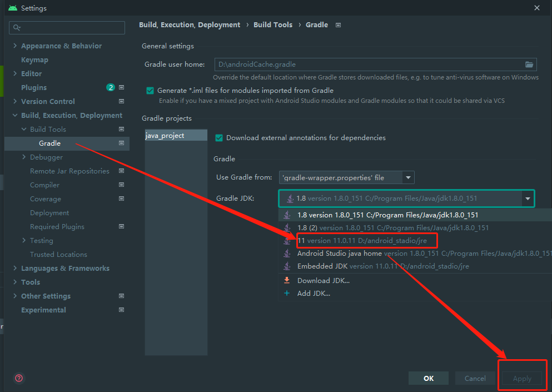This screenshot has height=392, width=552.
Task: Expand the Version Control section
Action: tap(15, 101)
